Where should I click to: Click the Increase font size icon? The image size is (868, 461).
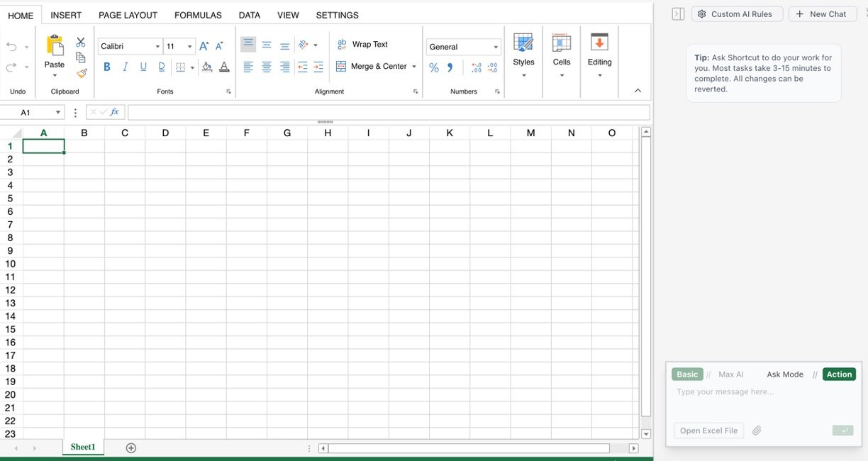[x=204, y=46]
